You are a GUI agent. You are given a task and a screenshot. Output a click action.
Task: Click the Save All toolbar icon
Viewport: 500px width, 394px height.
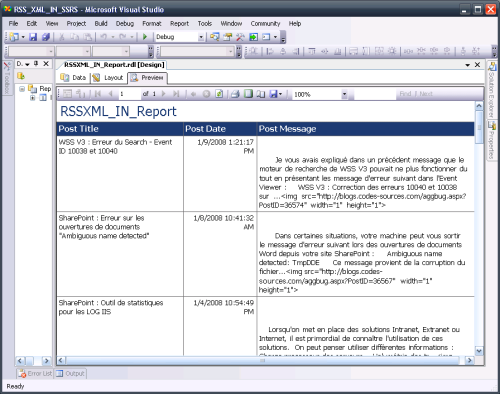[46, 37]
